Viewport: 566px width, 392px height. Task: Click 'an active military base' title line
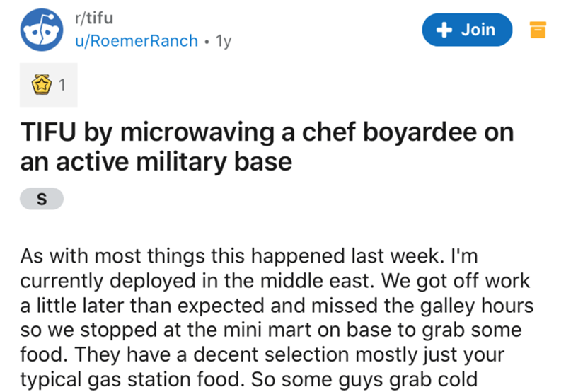coord(157,162)
